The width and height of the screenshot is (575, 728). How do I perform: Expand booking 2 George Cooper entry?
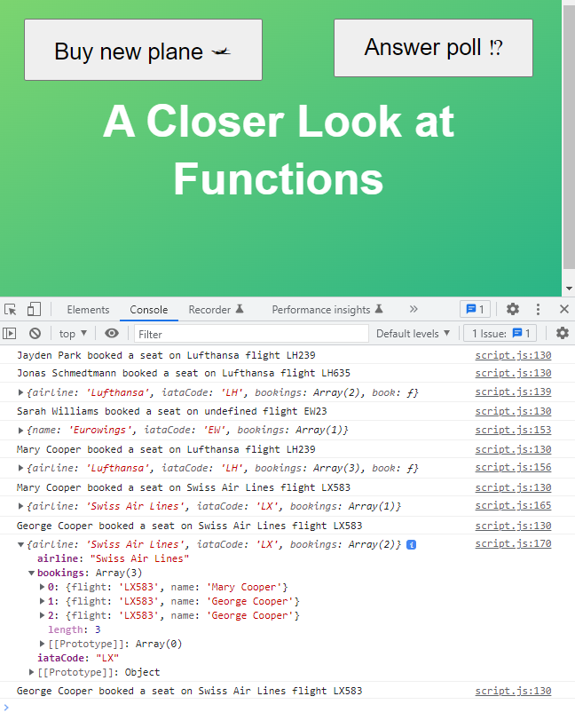[x=43, y=615]
